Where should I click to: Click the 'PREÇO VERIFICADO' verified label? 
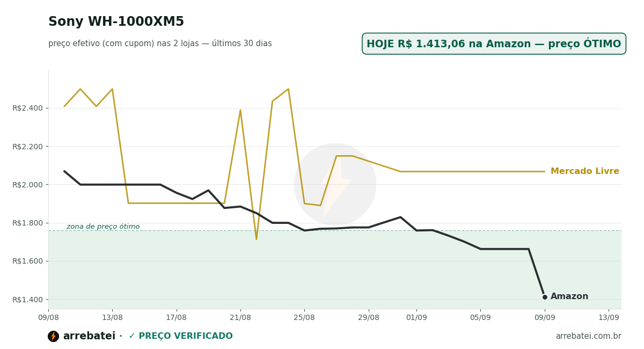[180, 336]
